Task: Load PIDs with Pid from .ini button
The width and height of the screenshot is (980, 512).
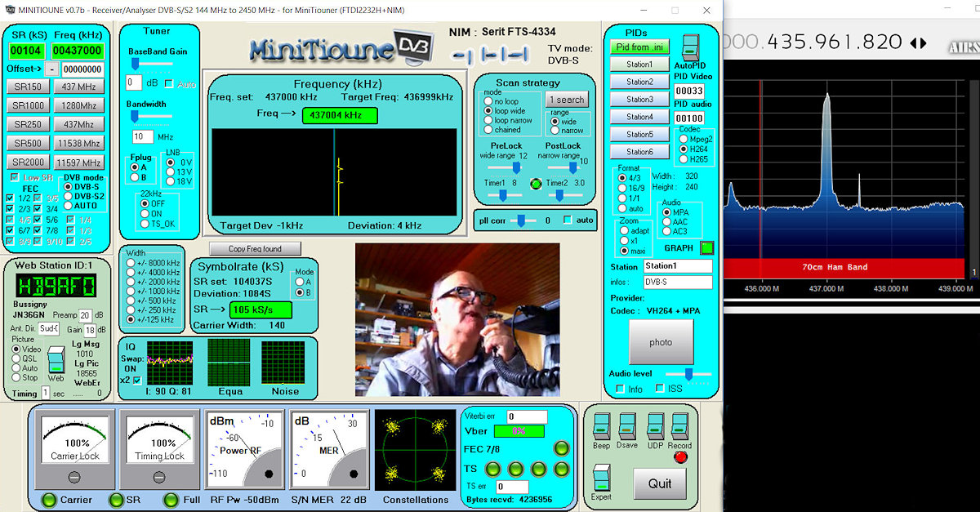Action: point(640,47)
